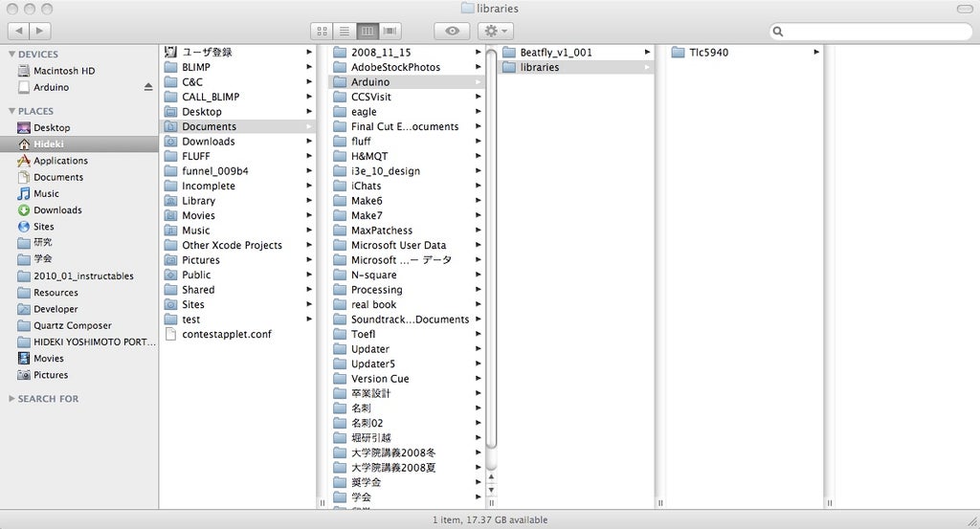Open the Action gear menu
980x529 pixels.
click(x=496, y=31)
